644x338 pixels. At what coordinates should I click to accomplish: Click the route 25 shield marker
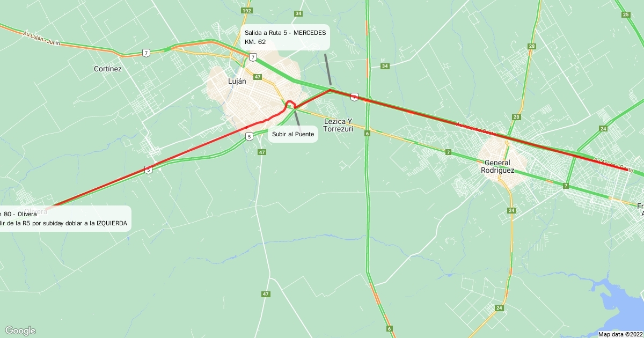tap(626, 14)
